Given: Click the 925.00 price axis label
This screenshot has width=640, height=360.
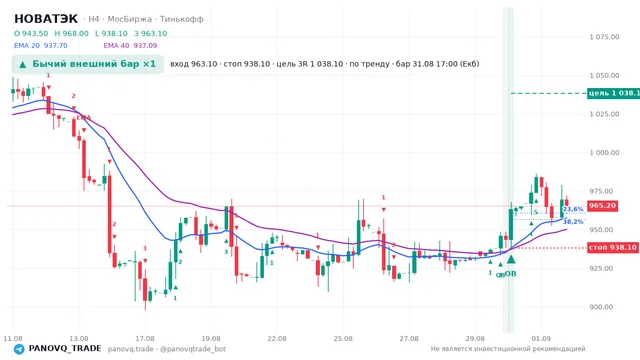Looking at the screenshot, I should point(601,268).
